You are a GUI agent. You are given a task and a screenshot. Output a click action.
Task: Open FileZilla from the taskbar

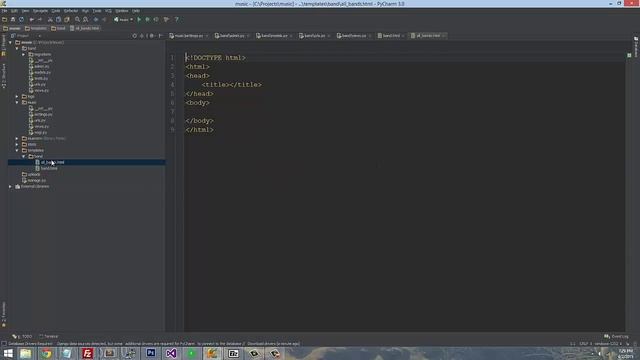pyautogui.click(x=87, y=353)
